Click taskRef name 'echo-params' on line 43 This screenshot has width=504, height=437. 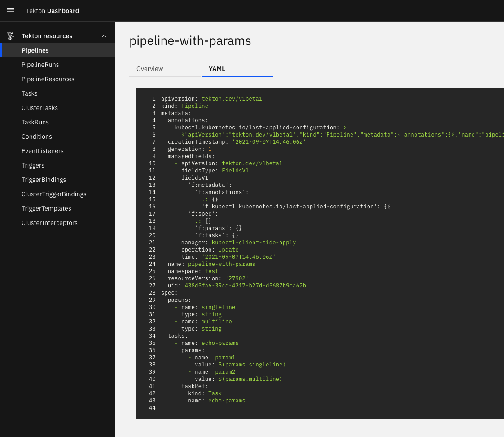[227, 401]
